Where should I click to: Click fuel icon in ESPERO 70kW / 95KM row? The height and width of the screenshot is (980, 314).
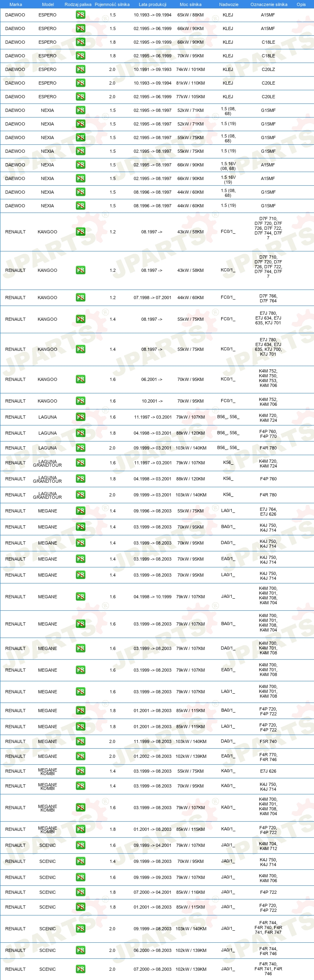[x=80, y=56]
